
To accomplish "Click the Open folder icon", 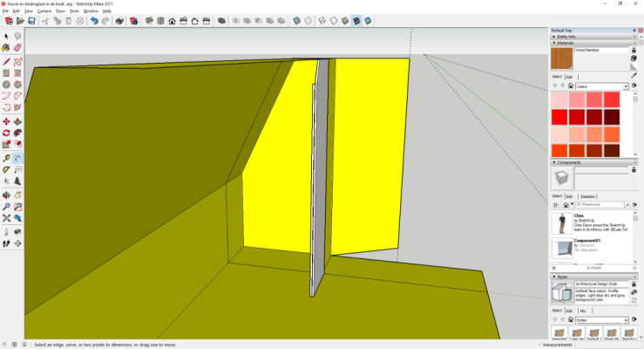I will (20, 21).
